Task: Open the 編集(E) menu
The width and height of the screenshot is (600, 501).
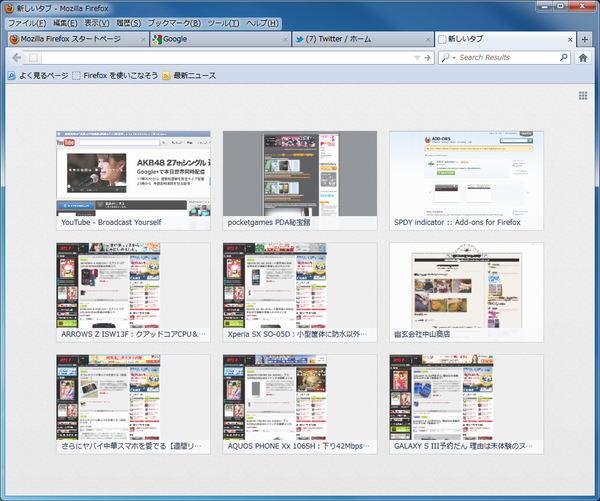Action: click(x=65, y=23)
